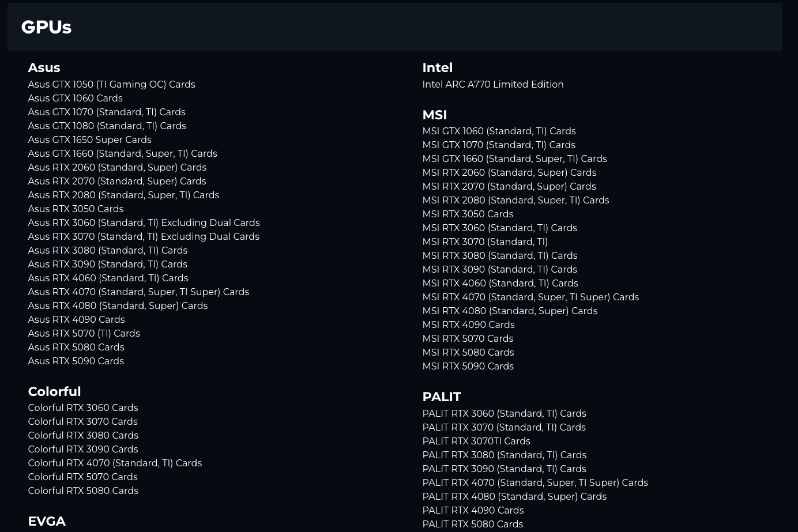Screen dimensions: 798x532
Task: Open the Asus GTX 1060 Cards link
Action: 75,98
